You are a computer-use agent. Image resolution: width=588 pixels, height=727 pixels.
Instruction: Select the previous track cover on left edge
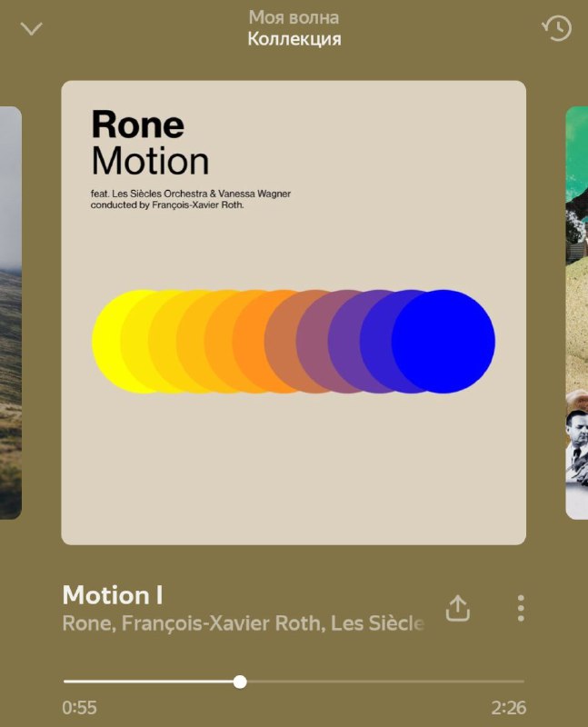11,313
